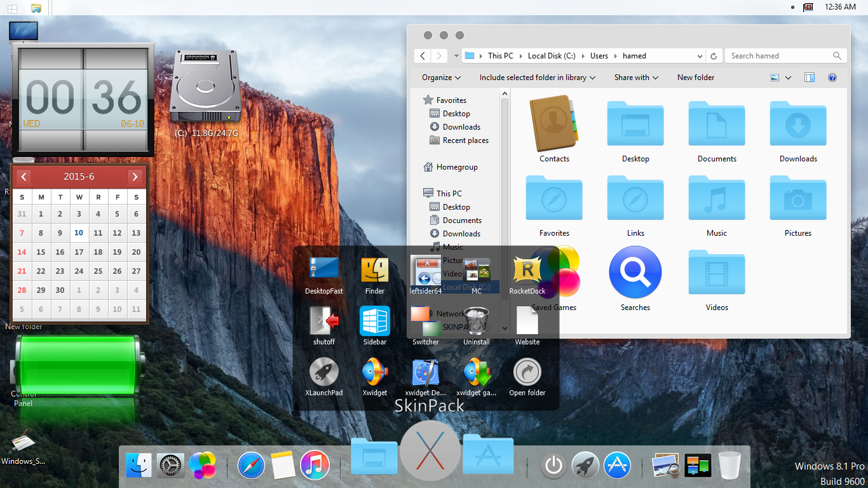Screen dimensions: 868x488
Task: Select Documents under This PC tree
Action: point(456,220)
